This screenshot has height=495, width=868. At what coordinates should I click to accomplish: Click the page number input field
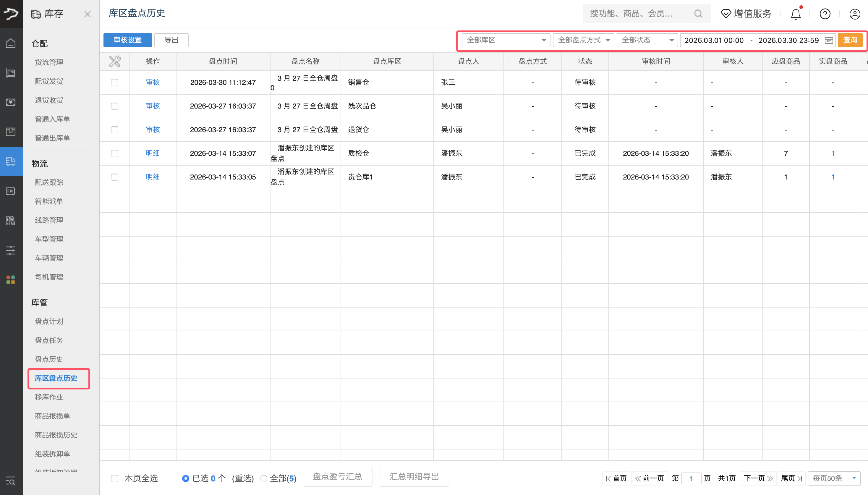point(691,478)
